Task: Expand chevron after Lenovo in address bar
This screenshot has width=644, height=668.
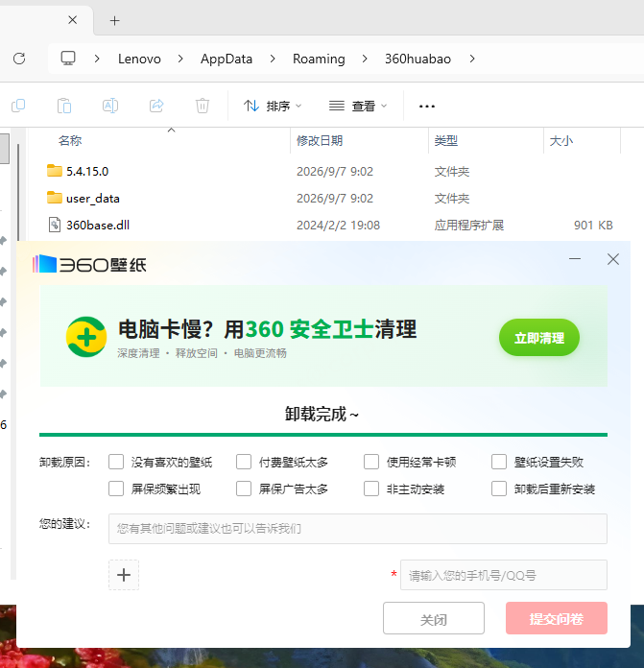Action: tap(180, 59)
